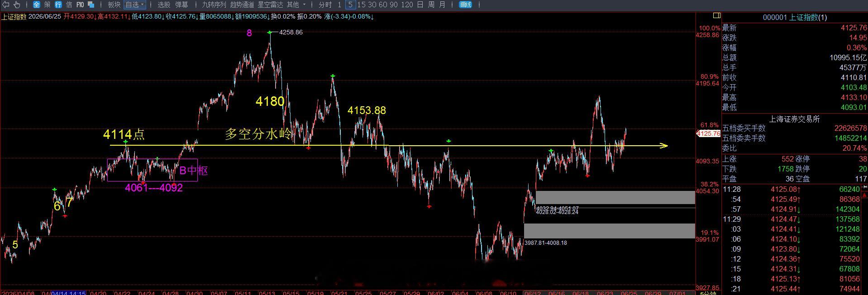The height and width of the screenshot is (295, 868).
Task: Click the highlighted 04/14 14:15 date marker
Action: click(68, 293)
